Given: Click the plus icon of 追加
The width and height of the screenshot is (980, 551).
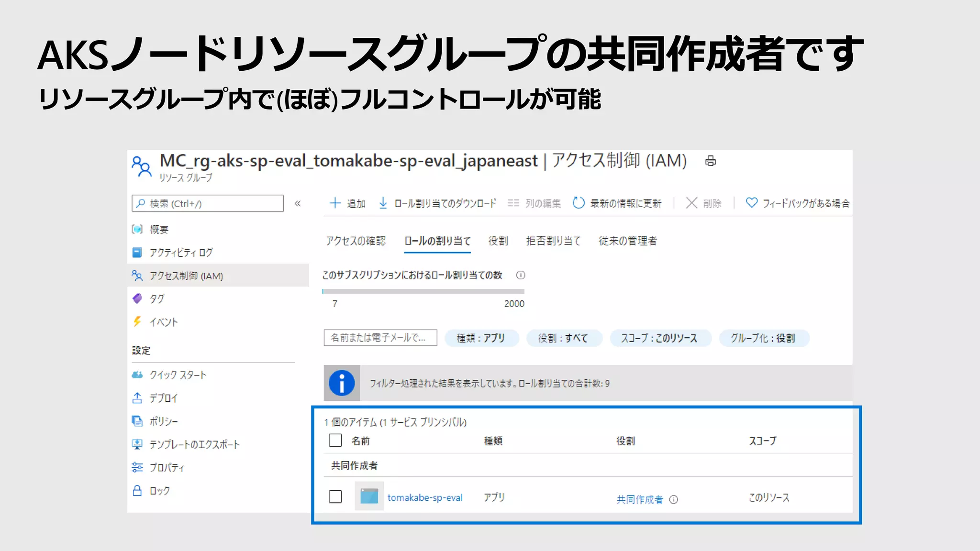Looking at the screenshot, I should [335, 203].
